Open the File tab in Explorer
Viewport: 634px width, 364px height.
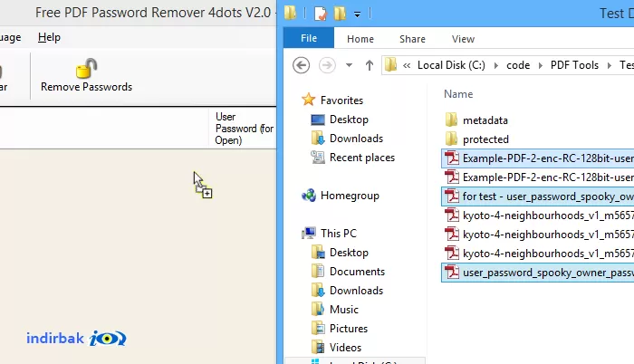click(309, 38)
